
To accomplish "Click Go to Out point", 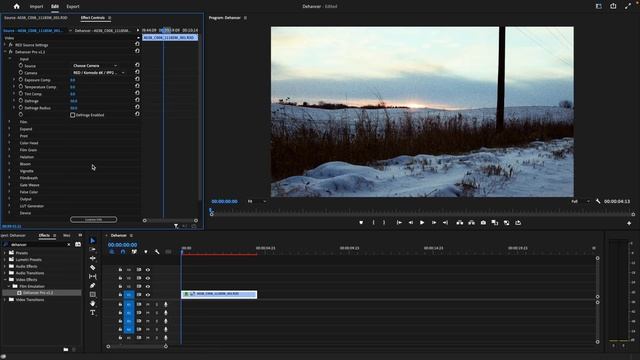I will click(x=445, y=223).
